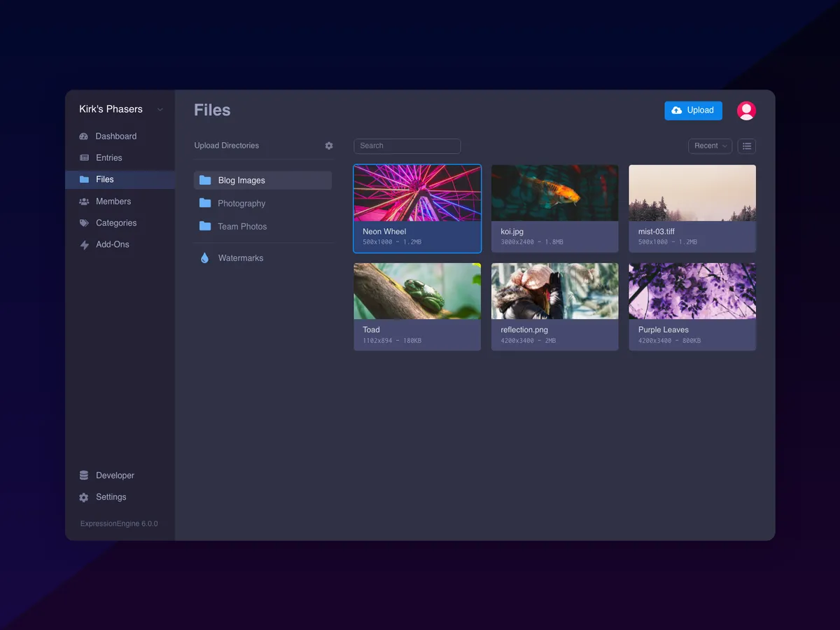The image size is (840, 630).
Task: Open the Settings section
Action: pyautogui.click(x=110, y=497)
